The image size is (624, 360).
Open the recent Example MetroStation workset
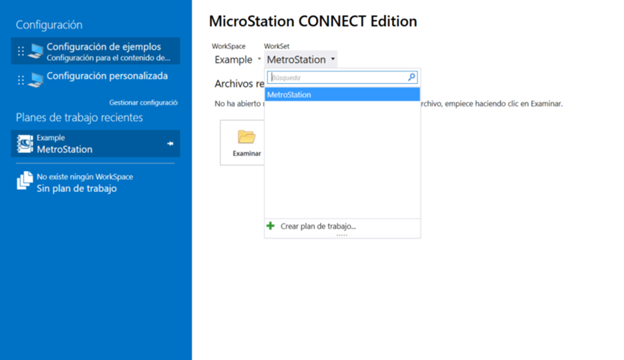[96, 143]
